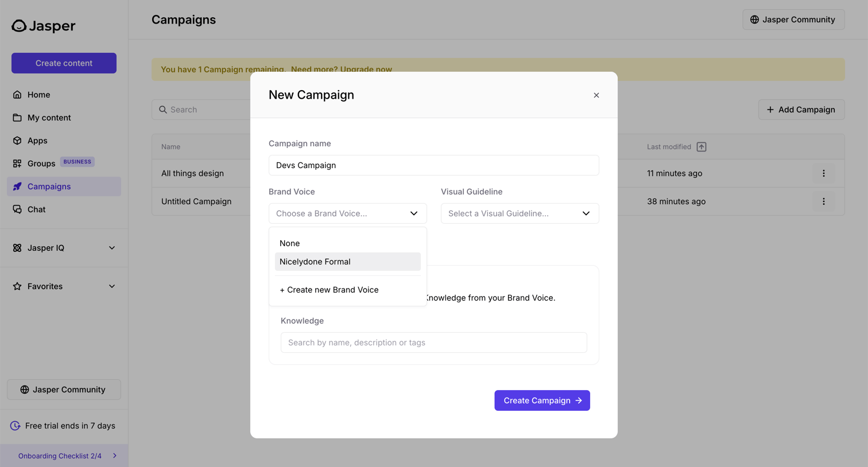Screen dimensions: 868x467
Task: Expand the Favorites section
Action: [x=64, y=286]
